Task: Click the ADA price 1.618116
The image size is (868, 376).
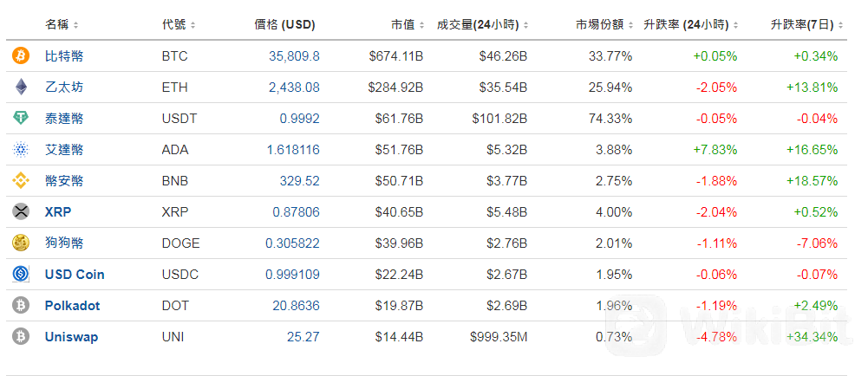Action: [x=293, y=149]
